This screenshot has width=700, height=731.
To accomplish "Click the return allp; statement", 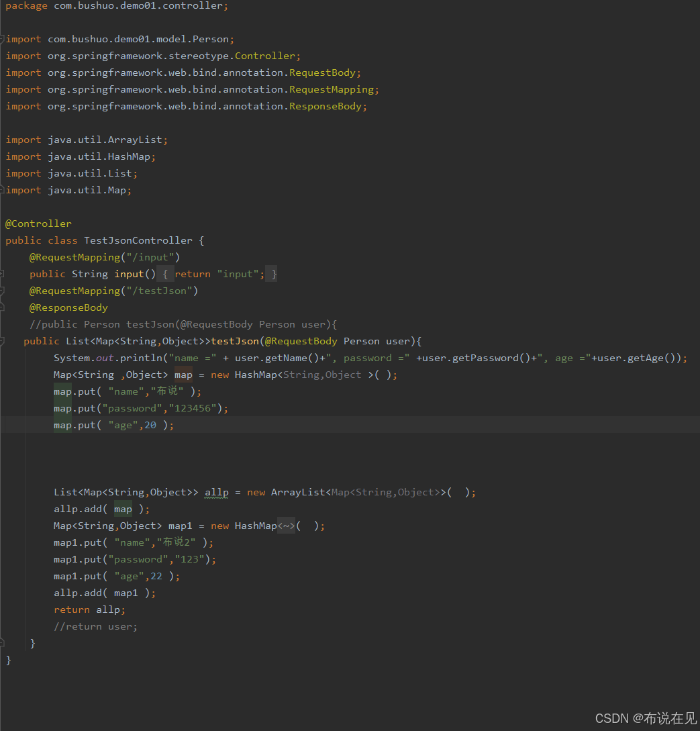I will [x=89, y=610].
